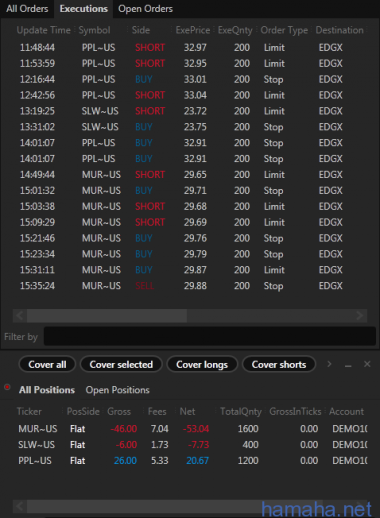Sort positions by Net header
This screenshot has width=380, height=518.
tap(187, 411)
